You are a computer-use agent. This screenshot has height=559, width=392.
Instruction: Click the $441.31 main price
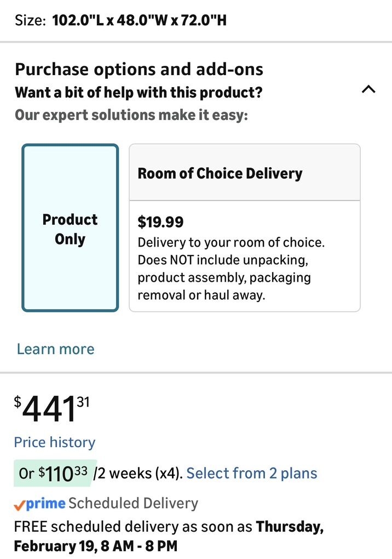51,409
